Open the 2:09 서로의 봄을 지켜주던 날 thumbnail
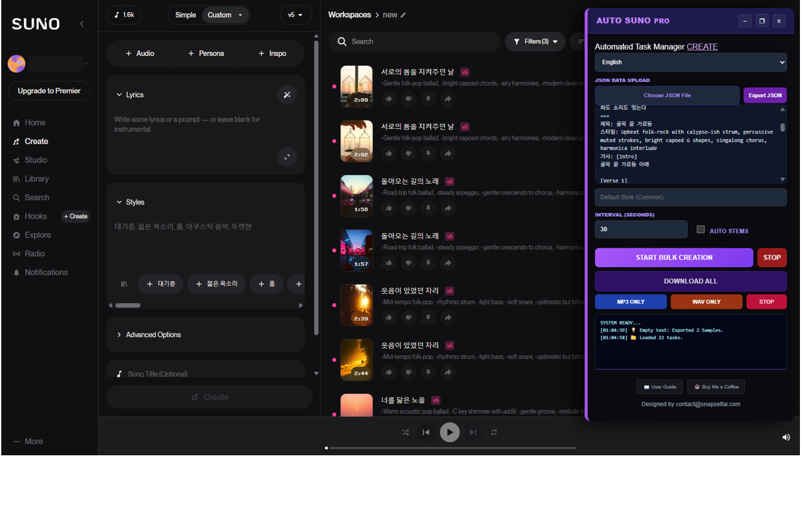Image resolution: width=812 pixels, height=508 pixels. point(357,86)
